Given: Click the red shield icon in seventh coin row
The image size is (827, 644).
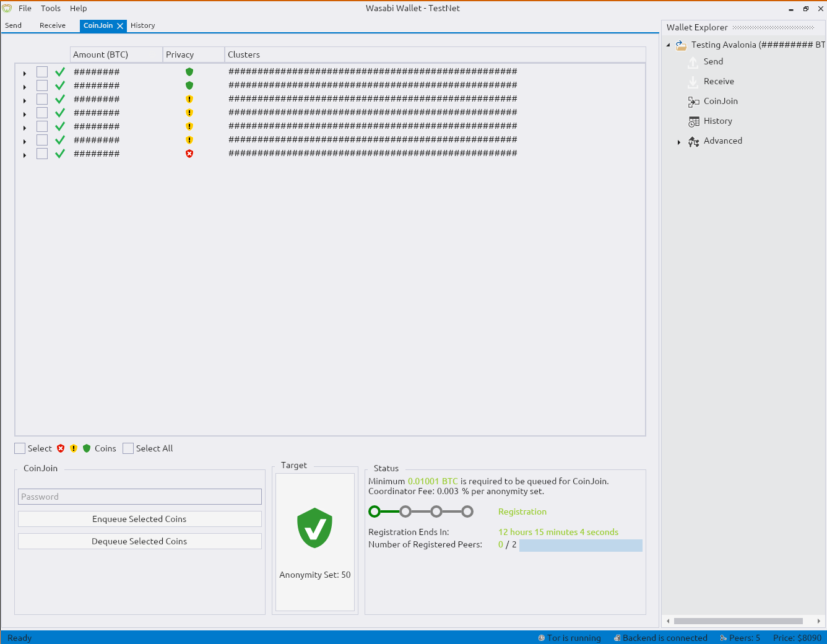Looking at the screenshot, I should tap(189, 154).
